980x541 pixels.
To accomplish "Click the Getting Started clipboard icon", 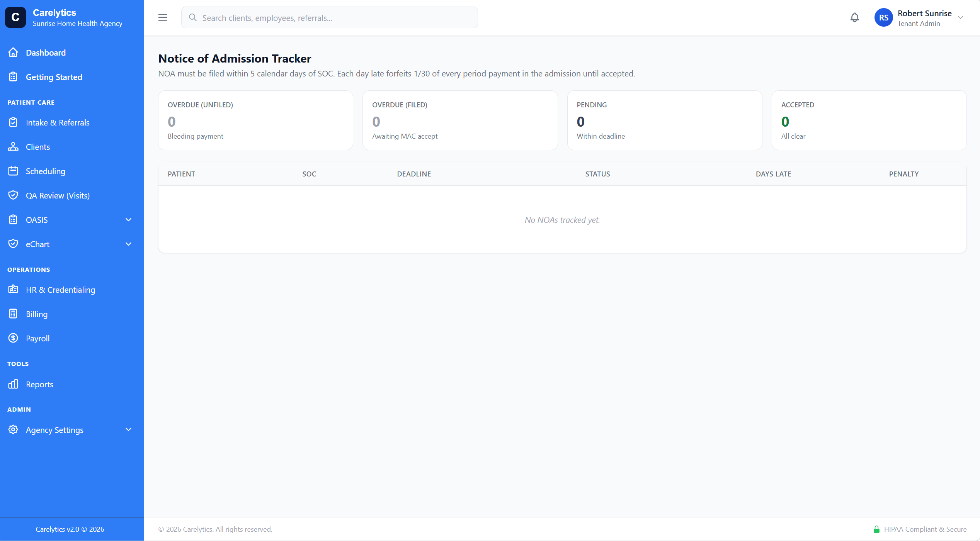I will (x=13, y=77).
